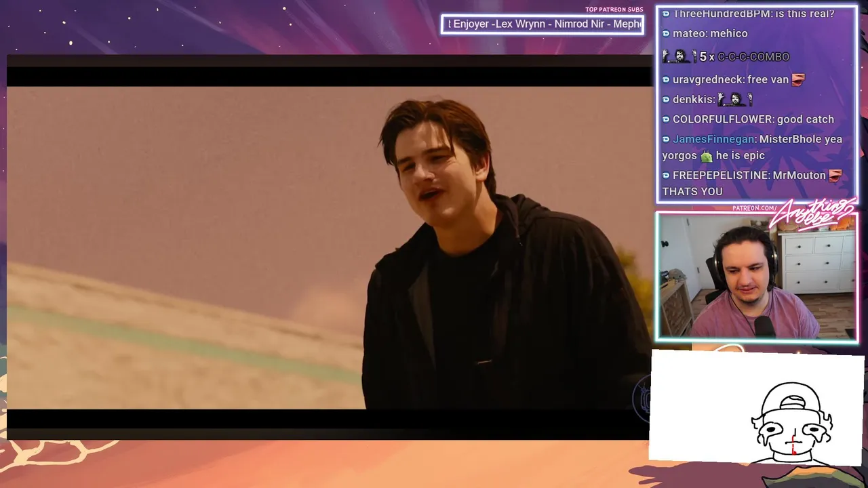This screenshot has height=488, width=868.
Task: Click the combo emote before '5 x'
Action: point(679,56)
